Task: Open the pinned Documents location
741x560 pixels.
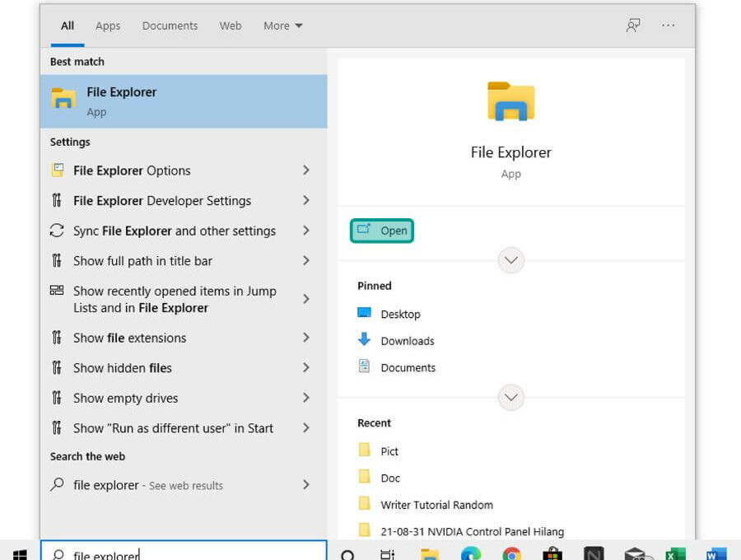Action: tap(397, 367)
